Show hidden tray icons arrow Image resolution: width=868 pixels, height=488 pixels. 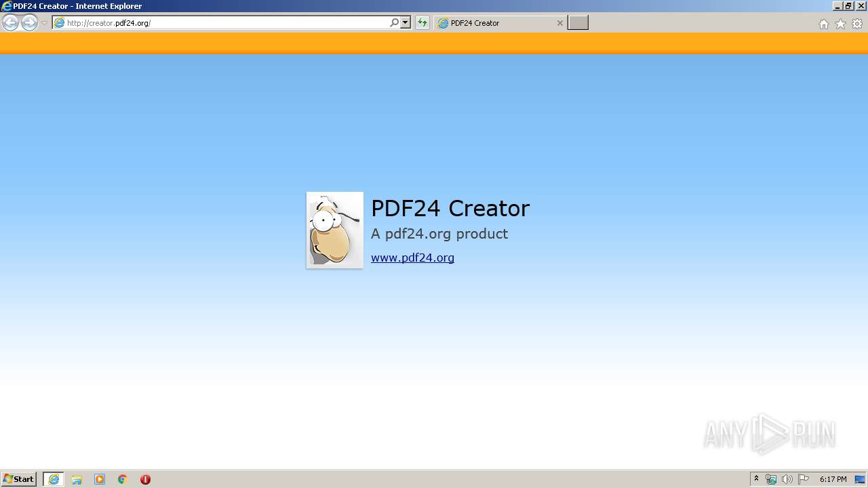757,479
